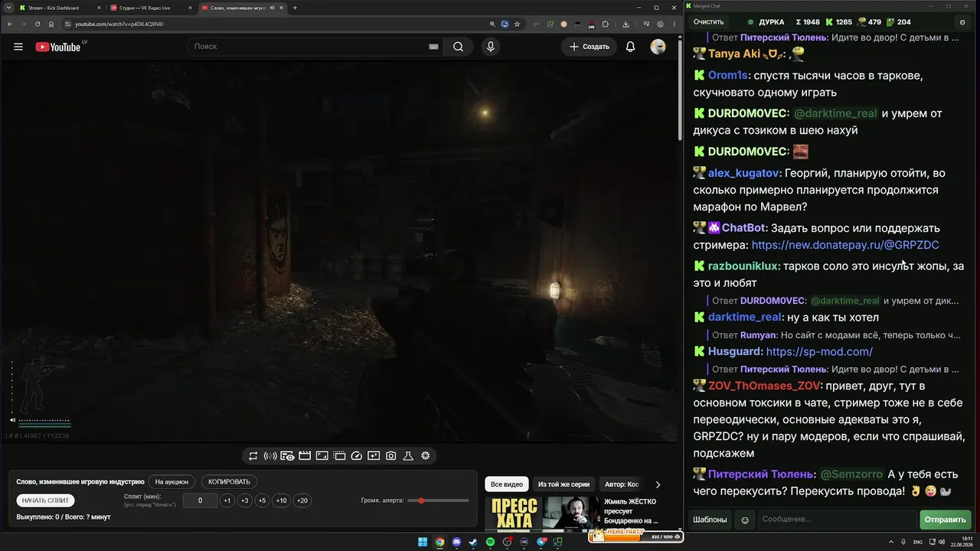Take a screenshot with the camera icon
This screenshot has width=980, height=551.
click(x=391, y=456)
